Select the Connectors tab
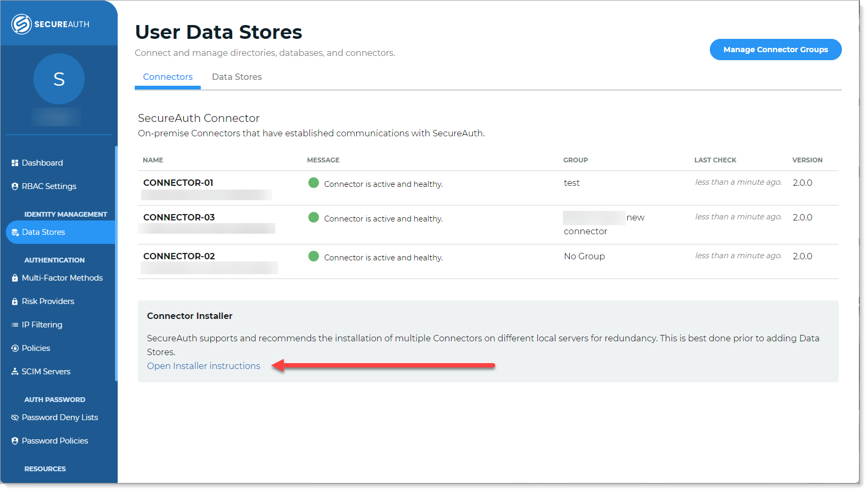The width and height of the screenshot is (868, 492). coord(168,77)
